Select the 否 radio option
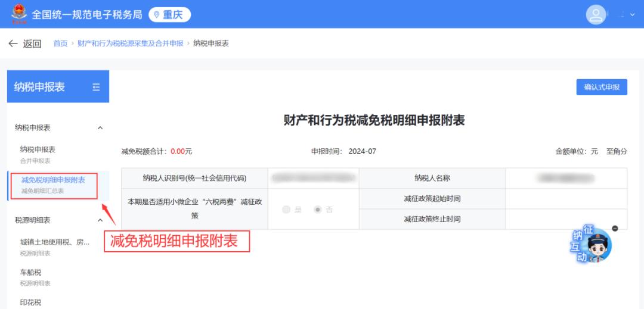644x309 pixels. click(x=318, y=210)
